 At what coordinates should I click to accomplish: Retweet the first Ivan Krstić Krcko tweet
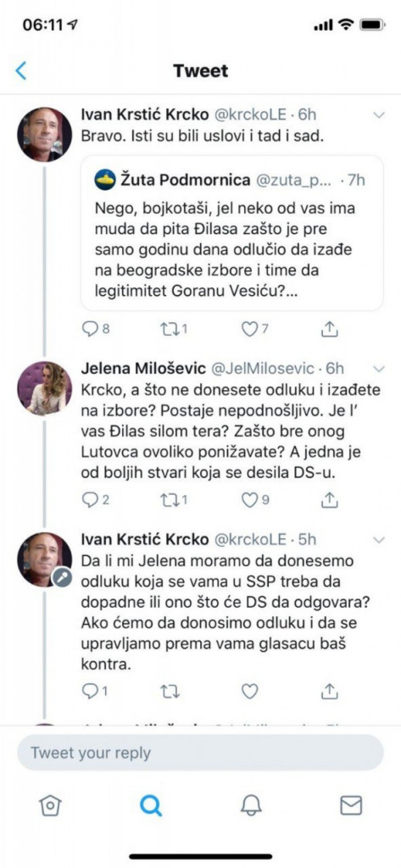(x=169, y=329)
